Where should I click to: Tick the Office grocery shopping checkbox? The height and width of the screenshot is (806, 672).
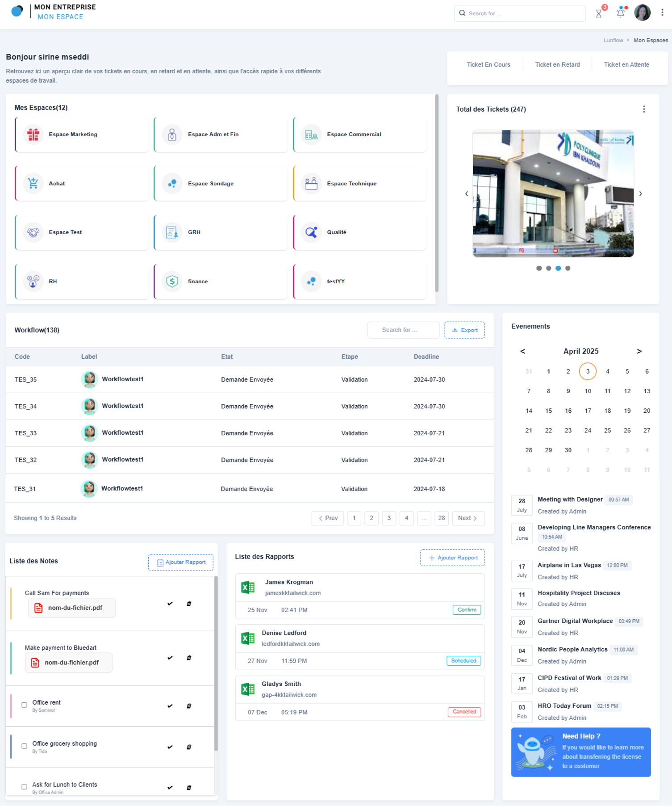point(25,746)
